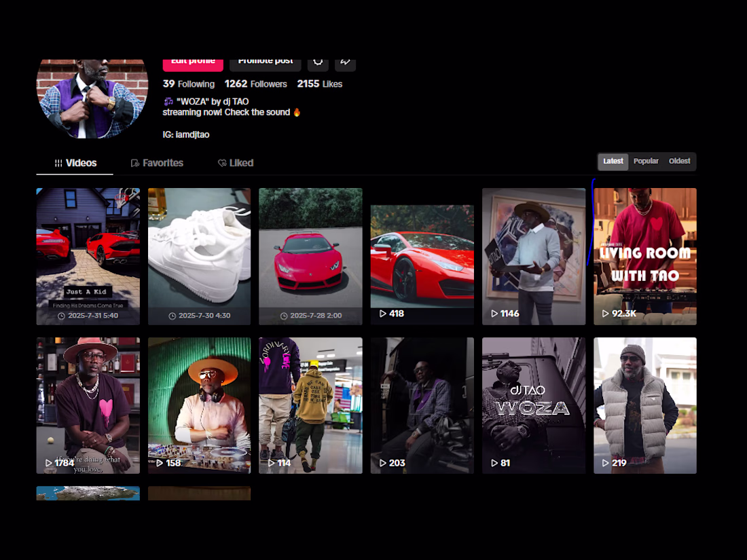This screenshot has height=560, width=747.
Task: Click the clock icon beside 2025-7-31 5:40
Action: pos(61,316)
